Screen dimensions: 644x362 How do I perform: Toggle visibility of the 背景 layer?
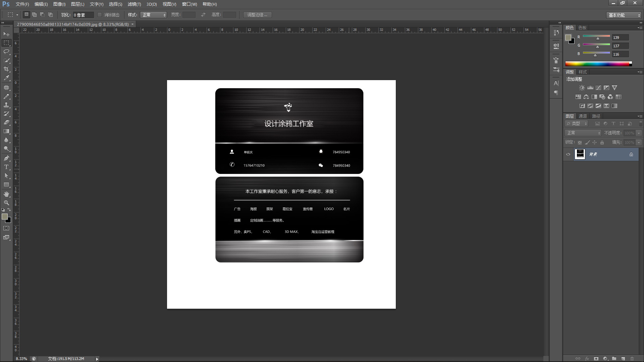(x=568, y=154)
